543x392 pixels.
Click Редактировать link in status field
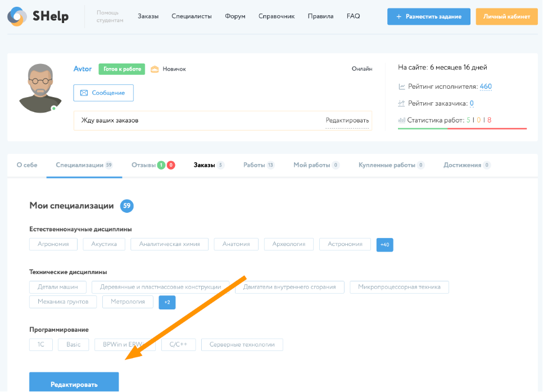[347, 120]
